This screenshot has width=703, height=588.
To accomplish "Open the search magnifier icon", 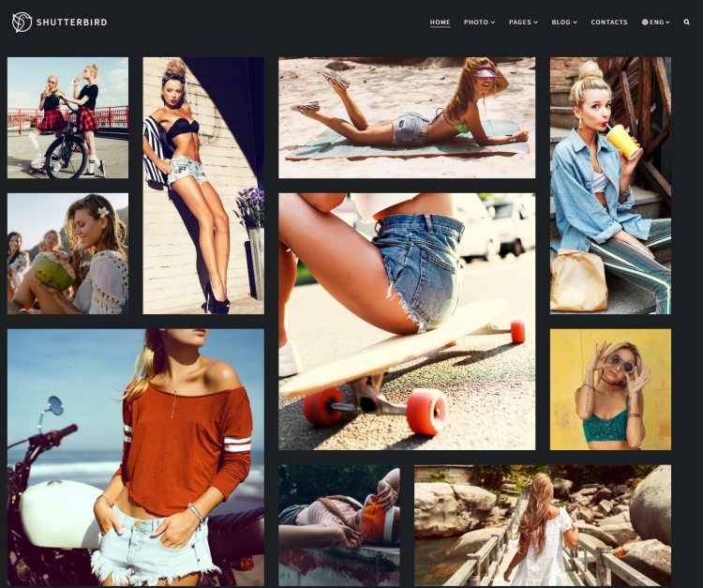I will pos(686,22).
